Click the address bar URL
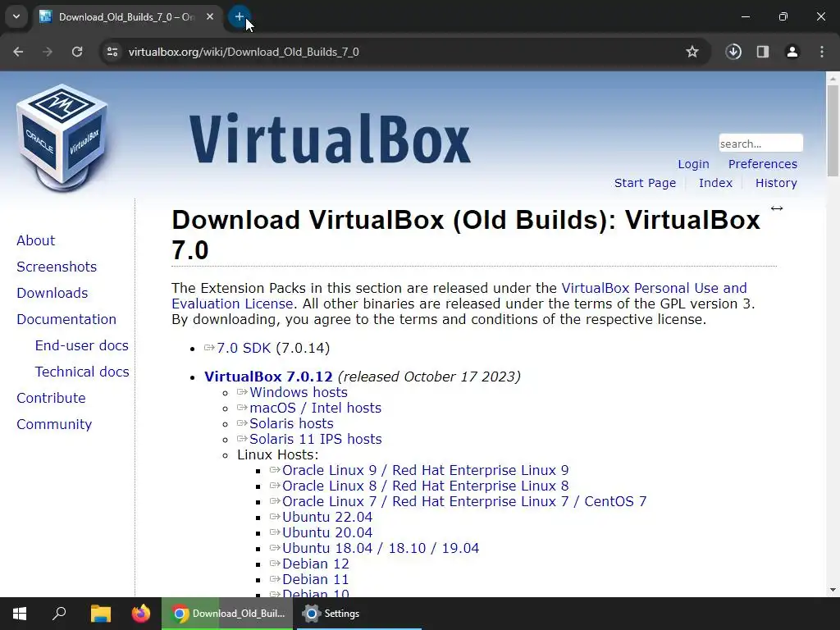 coord(244,52)
